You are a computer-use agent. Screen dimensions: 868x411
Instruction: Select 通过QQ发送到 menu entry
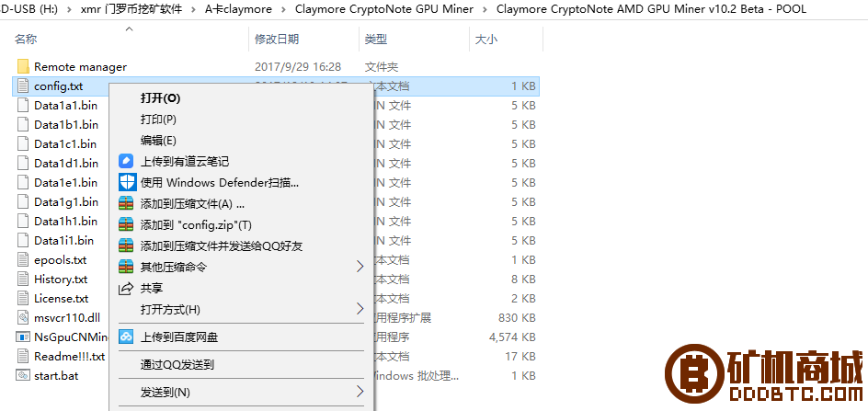click(x=177, y=364)
